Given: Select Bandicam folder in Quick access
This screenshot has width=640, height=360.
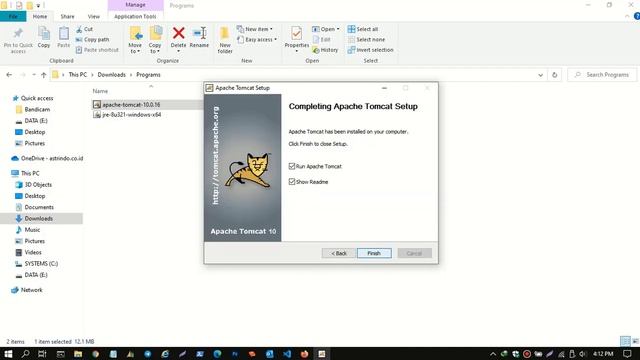Looking at the screenshot, I should [37, 109].
